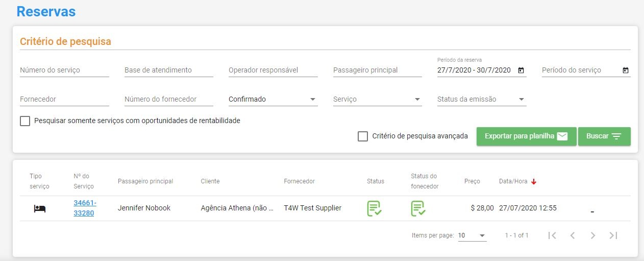This screenshot has height=261, width=644.
Task: Tick Critério de pesquisa avançada checkbox
Action: [363, 136]
